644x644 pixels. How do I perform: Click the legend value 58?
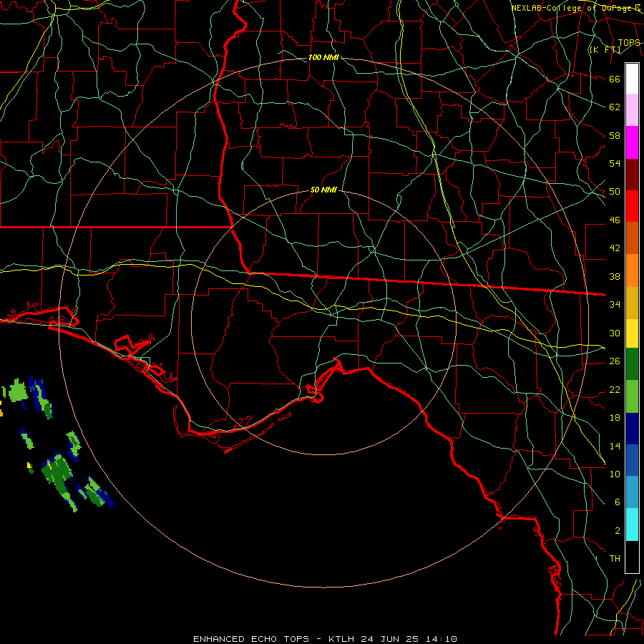(615, 135)
